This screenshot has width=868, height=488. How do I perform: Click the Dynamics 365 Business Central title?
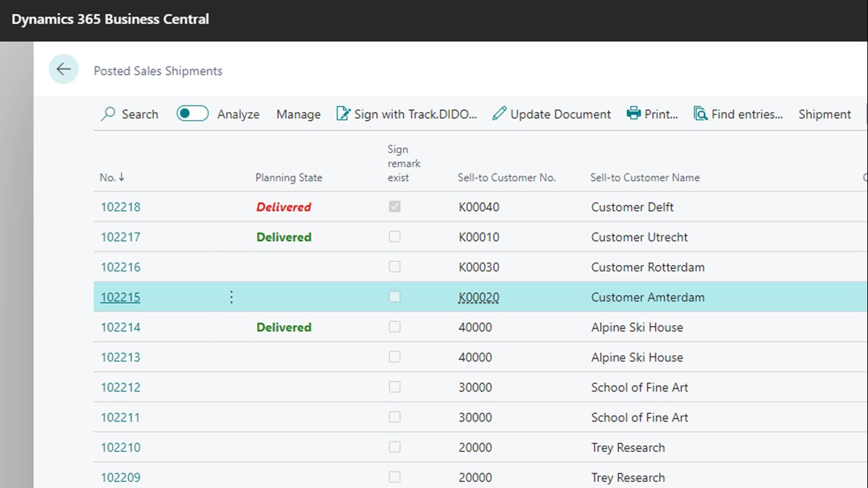pyautogui.click(x=110, y=19)
